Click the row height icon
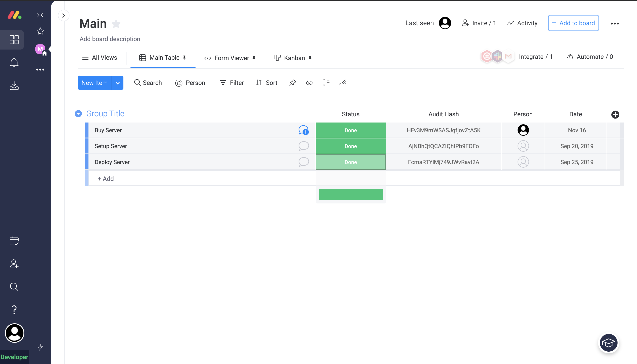637x364 pixels. [326, 83]
